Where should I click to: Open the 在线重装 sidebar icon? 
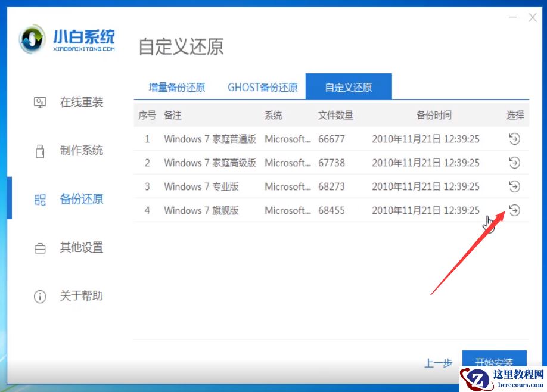(x=39, y=102)
